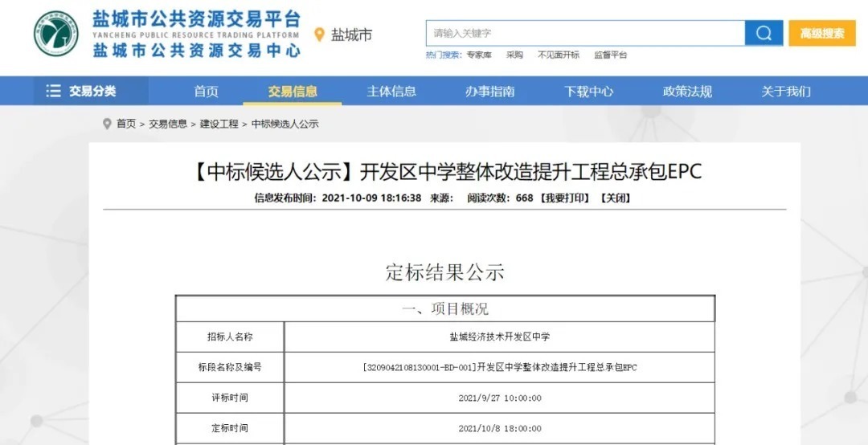Screen dimensions: 868x445
Task: Click the 定标时间 label cell
Action: pyautogui.click(x=230, y=428)
